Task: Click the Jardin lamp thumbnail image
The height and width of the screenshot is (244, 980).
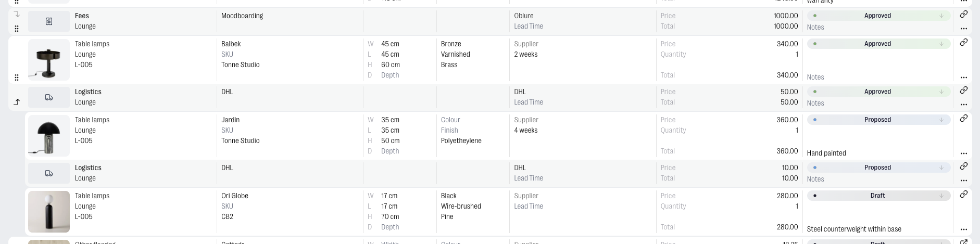Action: 49,136
